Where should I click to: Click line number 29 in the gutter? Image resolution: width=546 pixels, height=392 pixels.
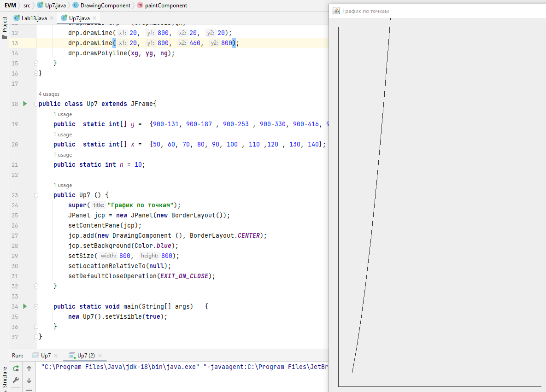(15, 256)
